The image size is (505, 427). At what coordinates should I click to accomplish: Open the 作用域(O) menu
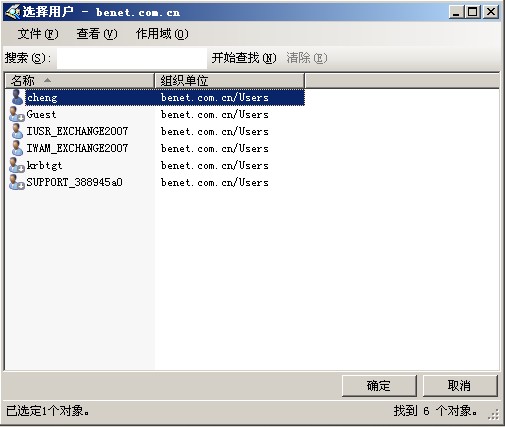point(162,34)
